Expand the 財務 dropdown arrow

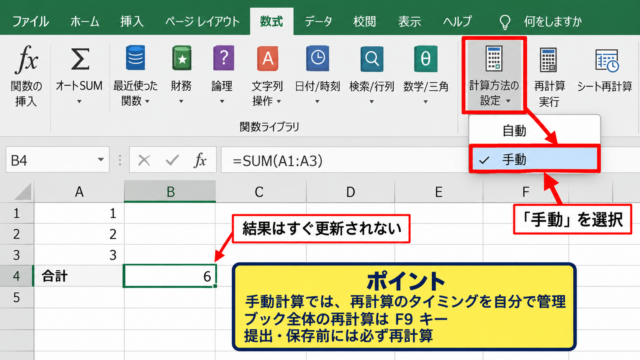pyautogui.click(x=181, y=101)
